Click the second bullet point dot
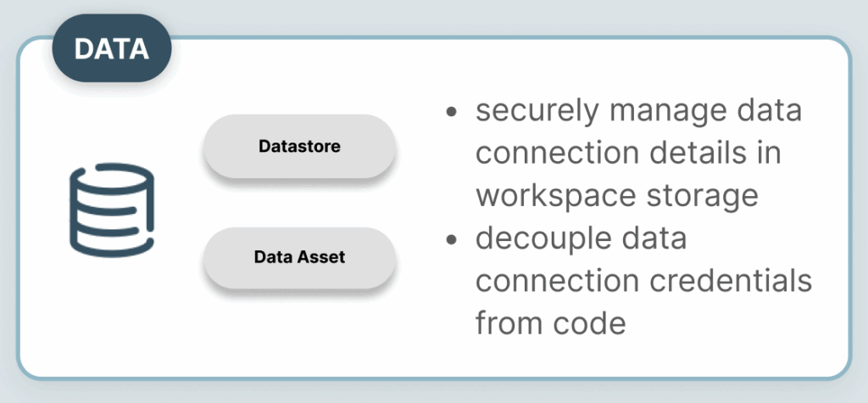The image size is (868, 403). (452, 240)
